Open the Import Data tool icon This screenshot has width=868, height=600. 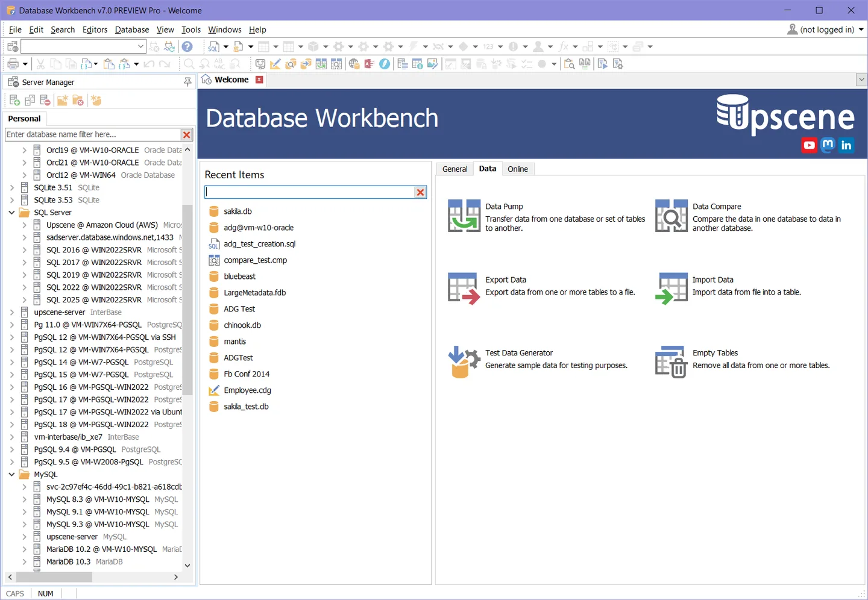pyautogui.click(x=671, y=289)
